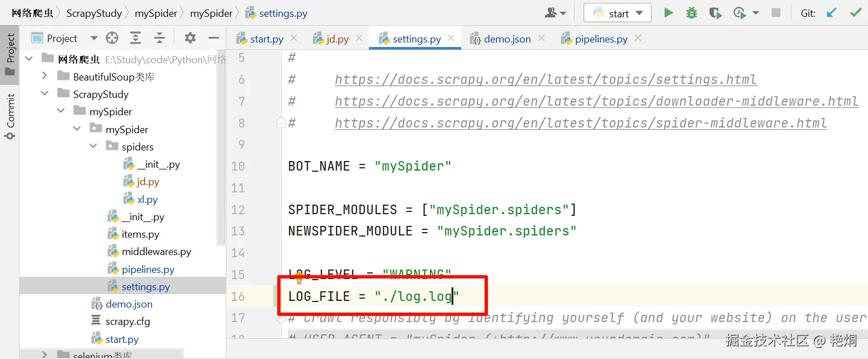The width and height of the screenshot is (868, 359).
Task: Collapse the 网络爬虫 root folder
Action: (30, 59)
